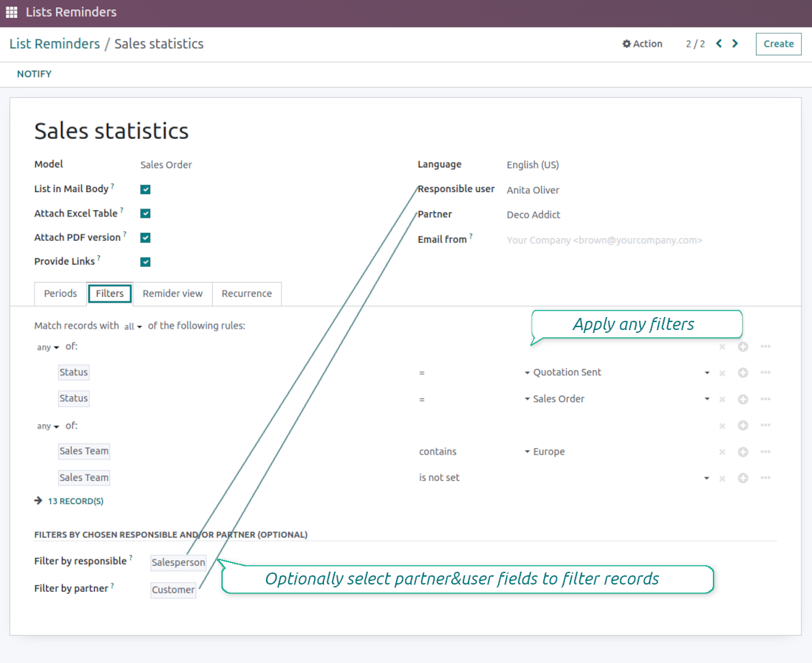812x663 pixels.
Task: Open Anita Oliver responsible user link
Action: point(533,190)
